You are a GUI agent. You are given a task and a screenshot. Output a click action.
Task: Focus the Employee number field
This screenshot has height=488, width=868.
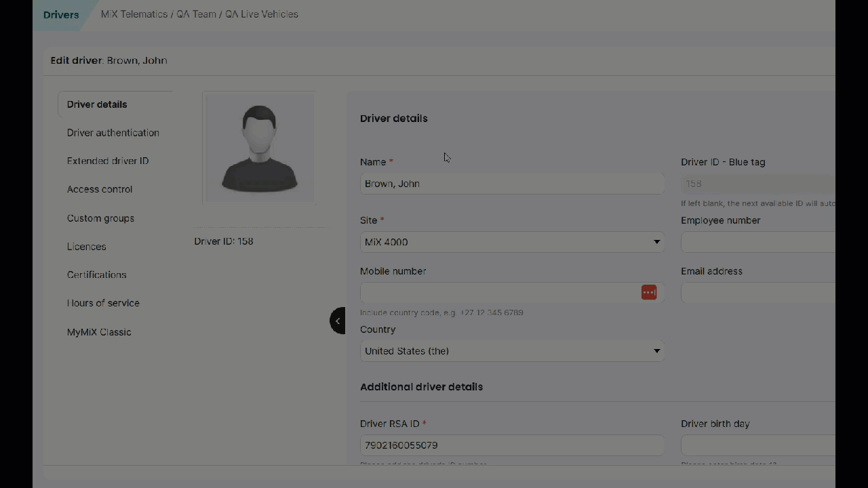pyautogui.click(x=757, y=242)
